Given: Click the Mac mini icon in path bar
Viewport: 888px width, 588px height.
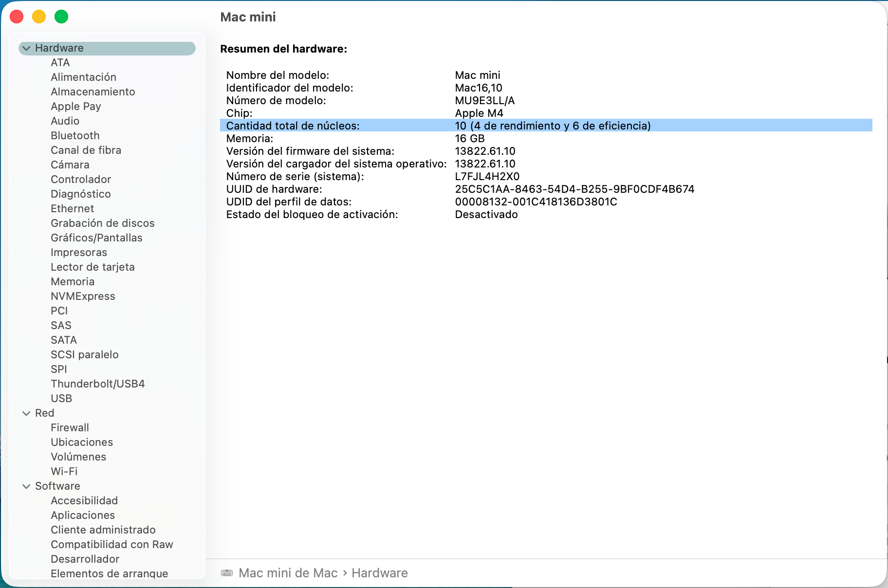Looking at the screenshot, I should [227, 573].
